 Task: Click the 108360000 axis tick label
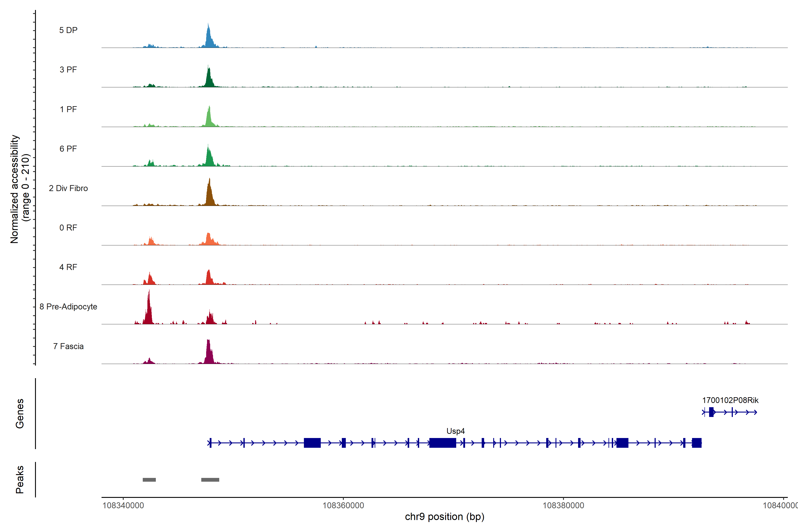pyautogui.click(x=343, y=506)
